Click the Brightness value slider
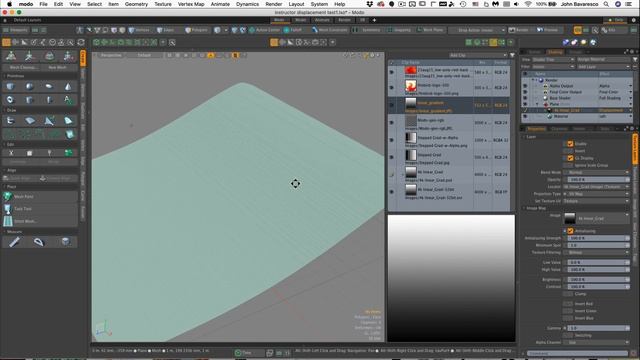Image resolution: width=640 pixels, height=360 pixels. click(x=598, y=280)
